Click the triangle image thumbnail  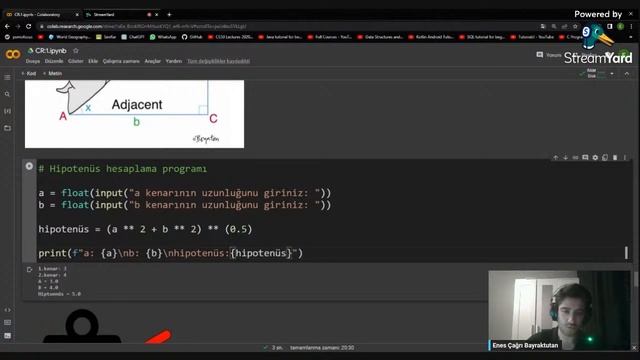click(134, 114)
